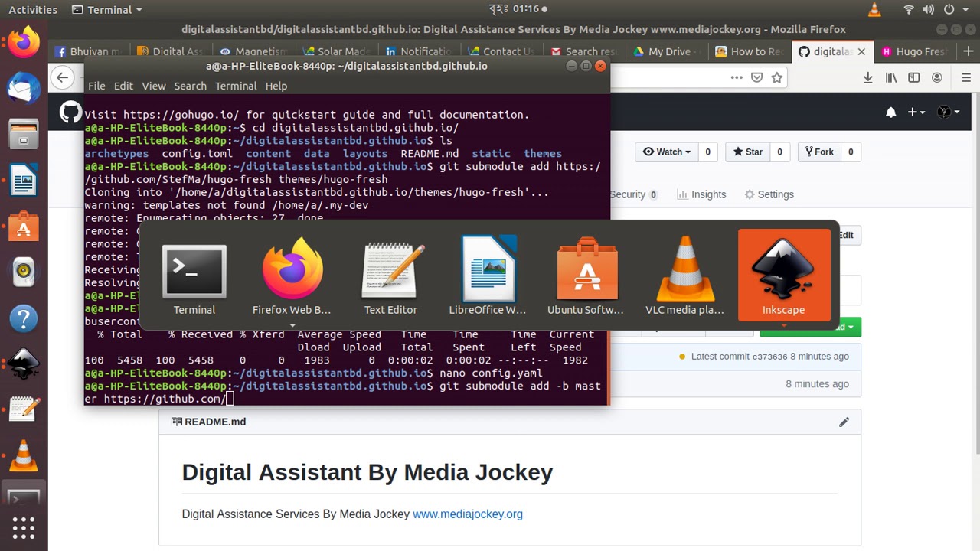The image size is (980, 551).
Task: Select VLC media player in app switcher
Action: coord(684,275)
